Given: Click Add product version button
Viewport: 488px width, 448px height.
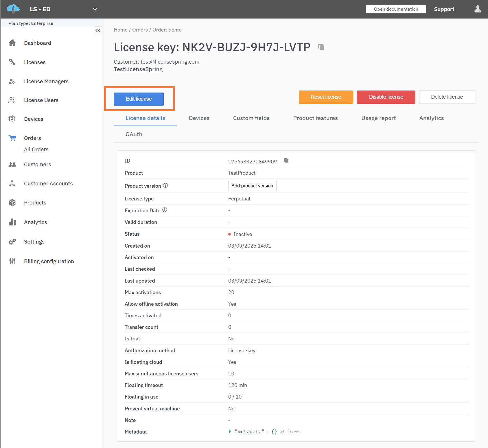Looking at the screenshot, I should (252, 186).
